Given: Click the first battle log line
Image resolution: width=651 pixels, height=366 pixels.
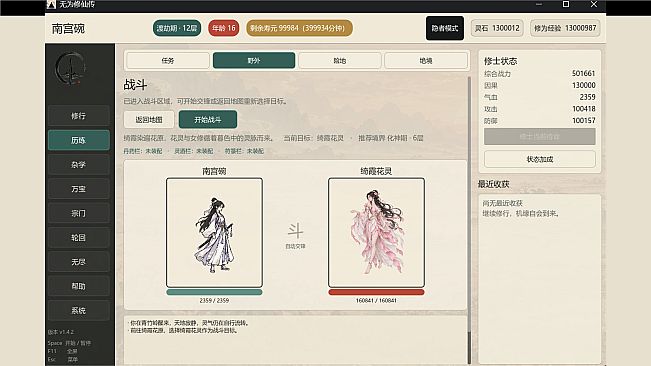Looking at the screenshot, I should [189, 323].
